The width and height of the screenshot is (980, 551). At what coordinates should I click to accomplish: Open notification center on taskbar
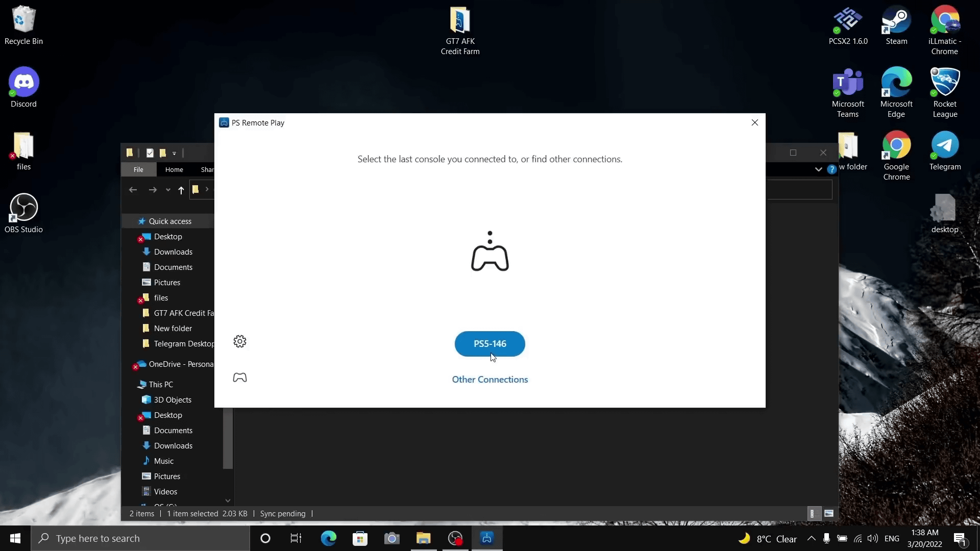[x=960, y=538]
